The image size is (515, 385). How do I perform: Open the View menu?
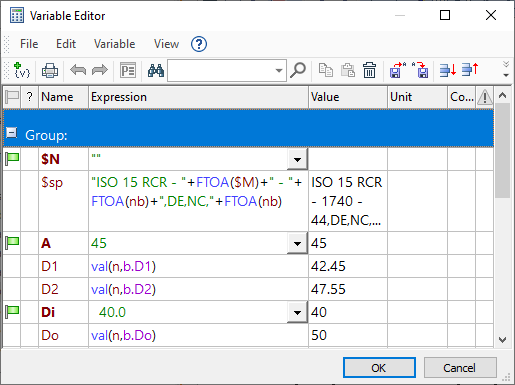166,44
